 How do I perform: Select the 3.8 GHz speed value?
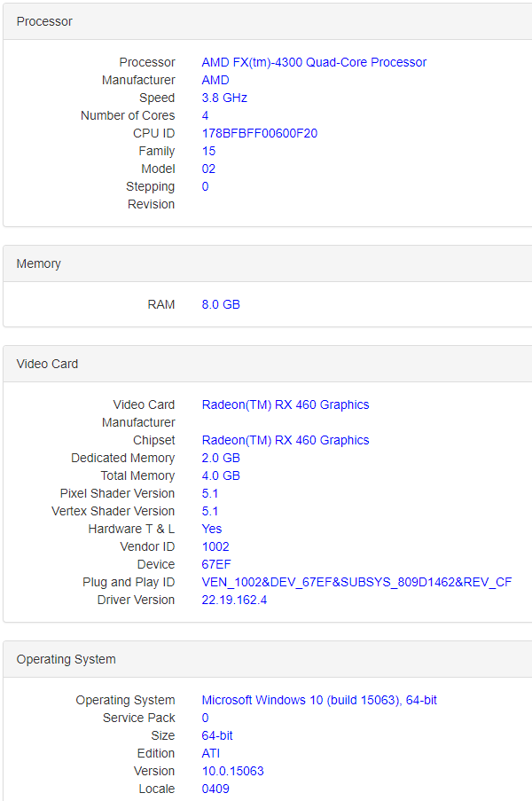coord(224,98)
